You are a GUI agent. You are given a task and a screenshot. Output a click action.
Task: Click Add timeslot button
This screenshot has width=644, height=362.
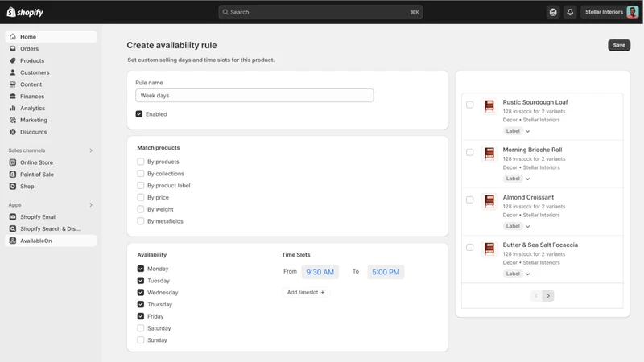pos(306,292)
